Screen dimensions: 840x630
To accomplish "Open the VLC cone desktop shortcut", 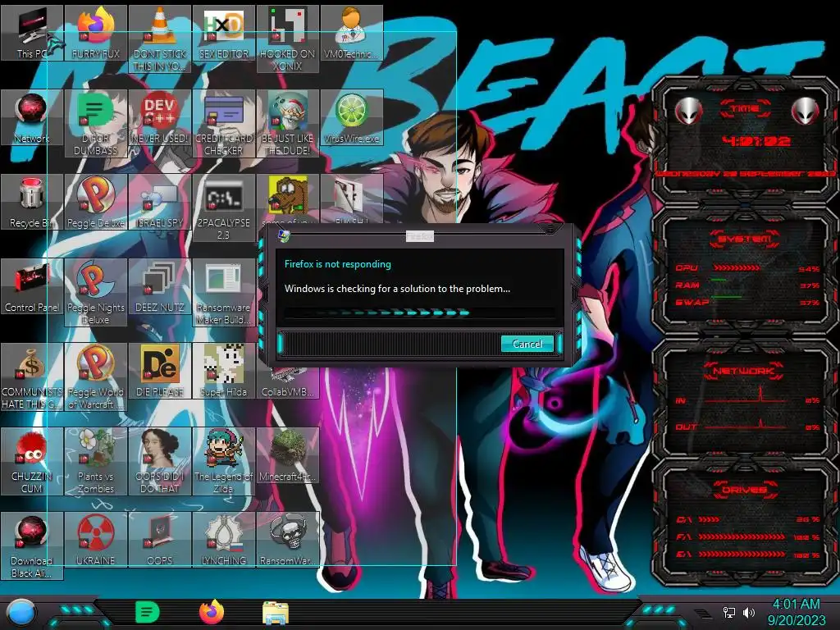I will click(x=160, y=39).
